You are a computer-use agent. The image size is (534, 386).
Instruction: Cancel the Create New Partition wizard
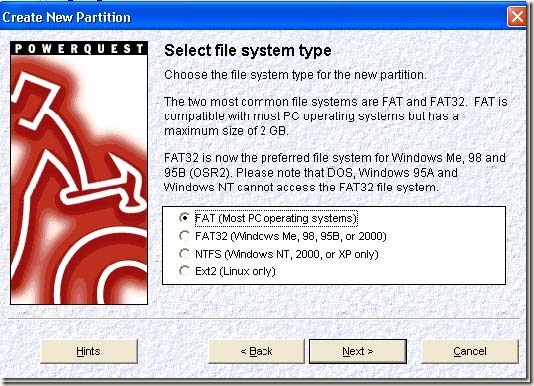(x=470, y=351)
